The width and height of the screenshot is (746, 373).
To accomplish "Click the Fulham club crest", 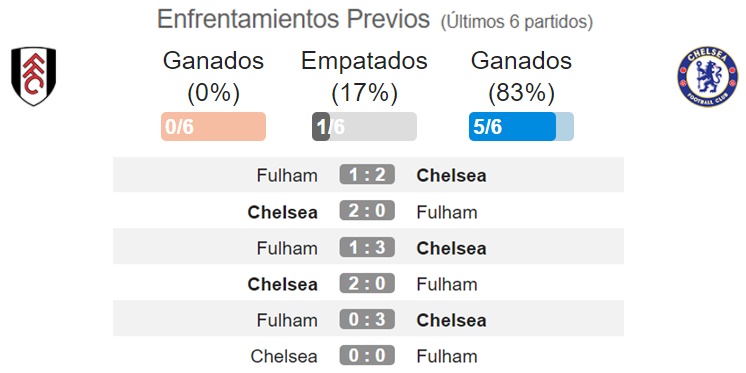I will [x=33, y=76].
